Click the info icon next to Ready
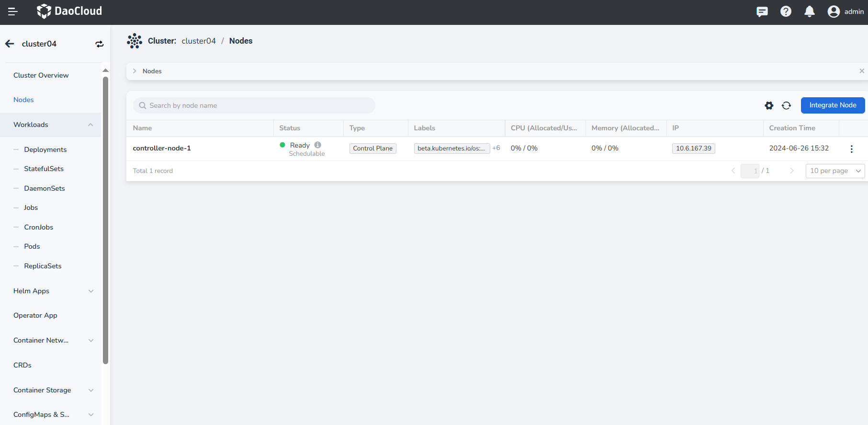 [318, 145]
